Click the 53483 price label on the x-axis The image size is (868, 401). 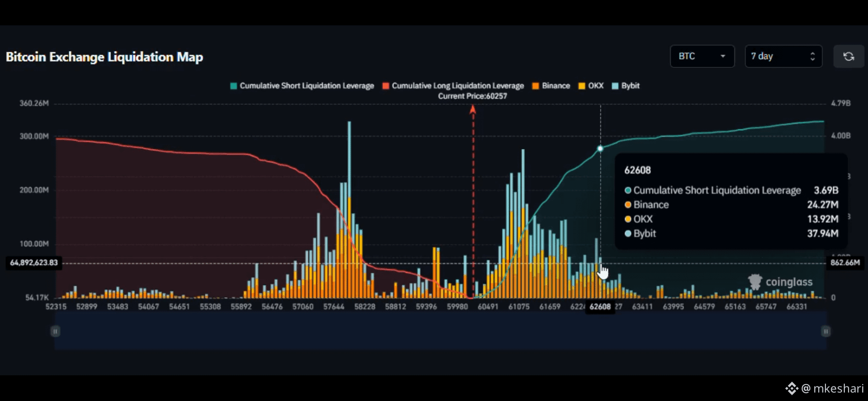(x=118, y=307)
